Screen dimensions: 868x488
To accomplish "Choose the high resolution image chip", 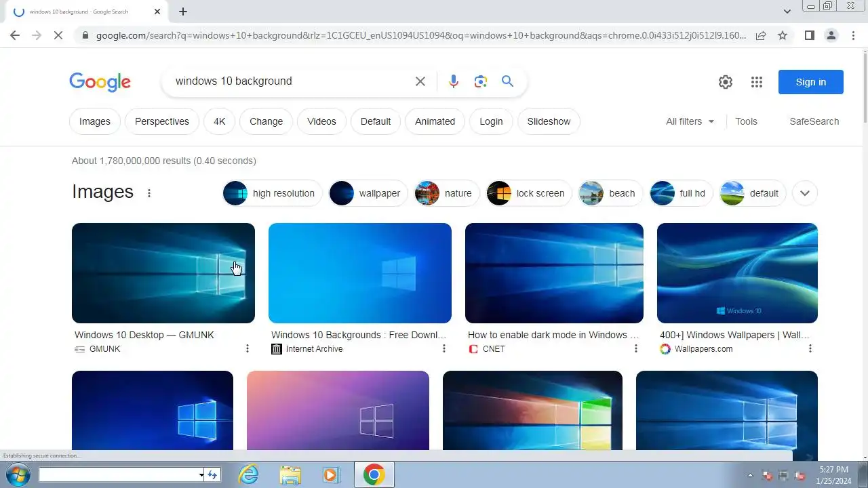I will [272, 193].
